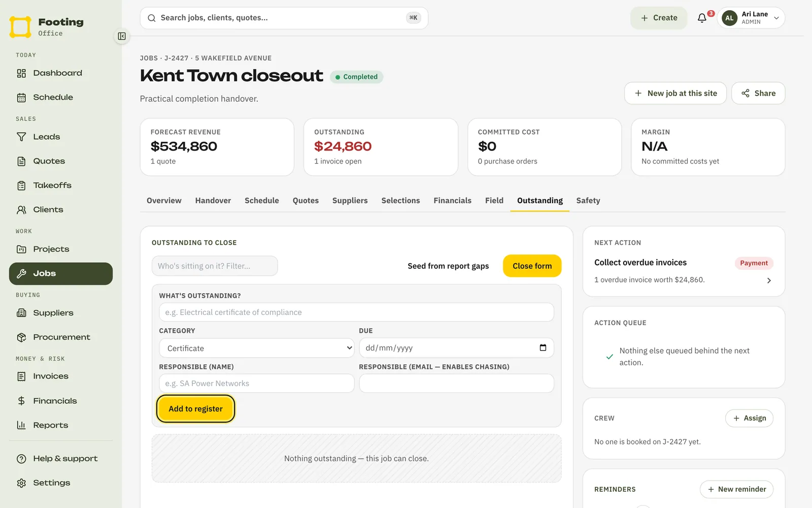Click the Footing Office logo
This screenshot has height=508, width=812.
[47, 27]
